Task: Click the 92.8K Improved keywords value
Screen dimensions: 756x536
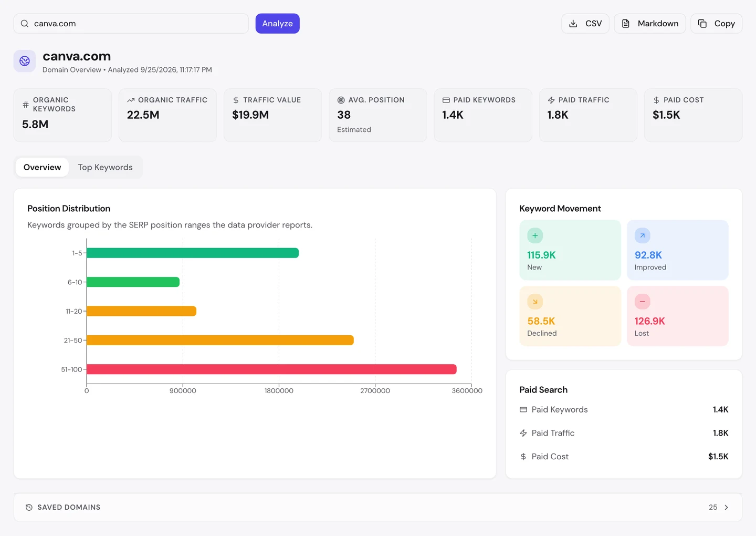Action: click(648, 255)
